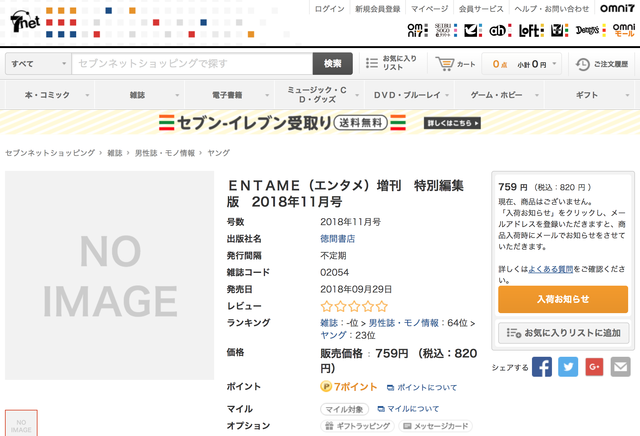Share on Google Plus
Viewport: 640px width, 436px height.
click(594, 367)
